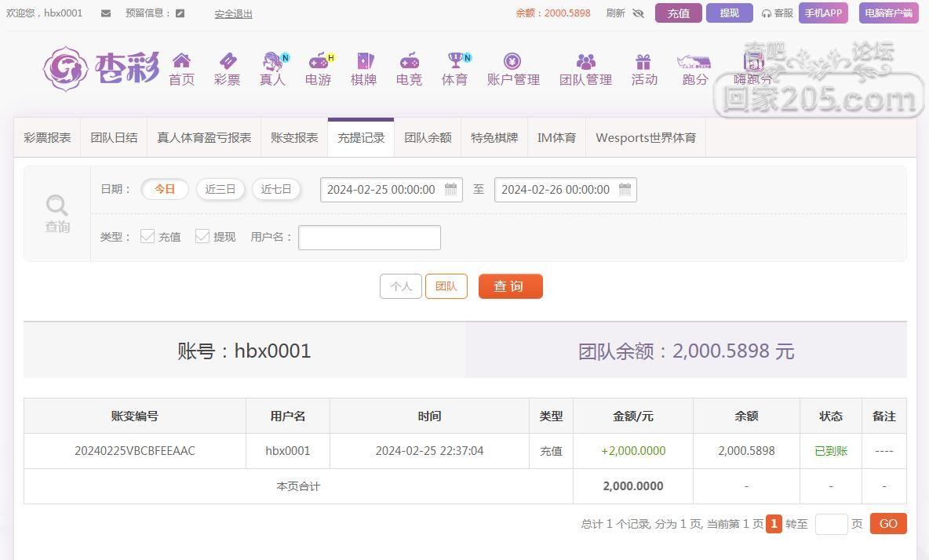Focus the 用户名 input field
Image resolution: width=929 pixels, height=560 pixels.
(369, 238)
